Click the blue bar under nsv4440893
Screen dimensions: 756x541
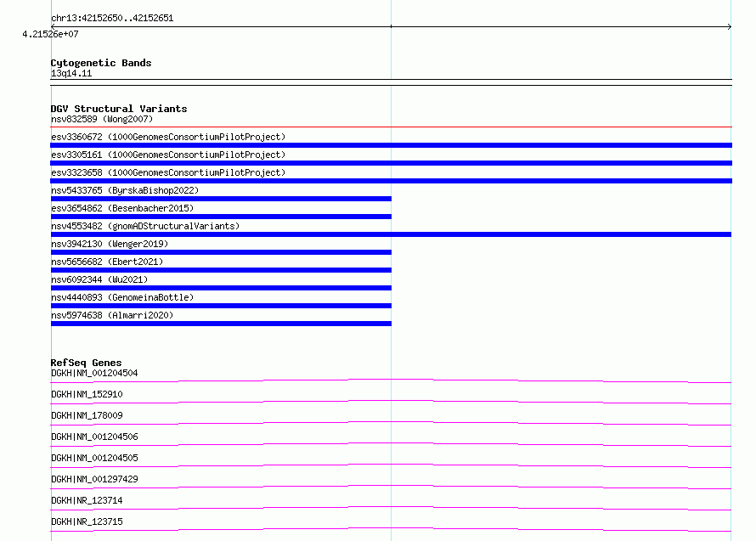coord(221,306)
